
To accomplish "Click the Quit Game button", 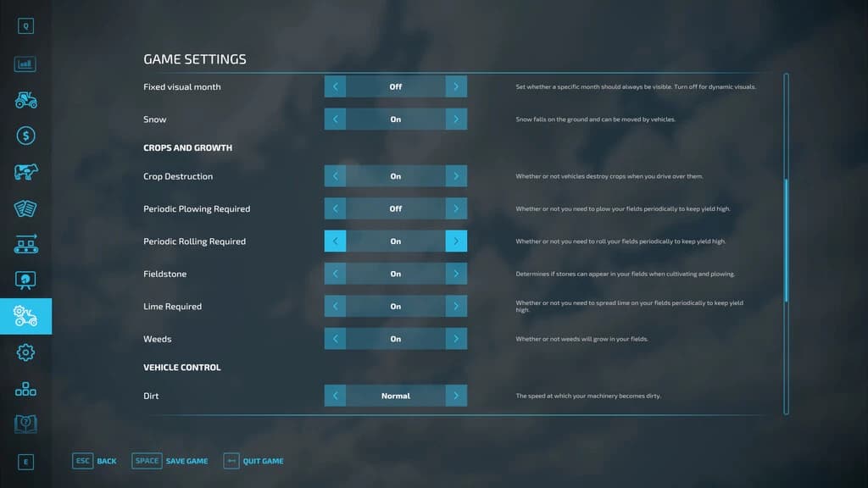I will [253, 461].
